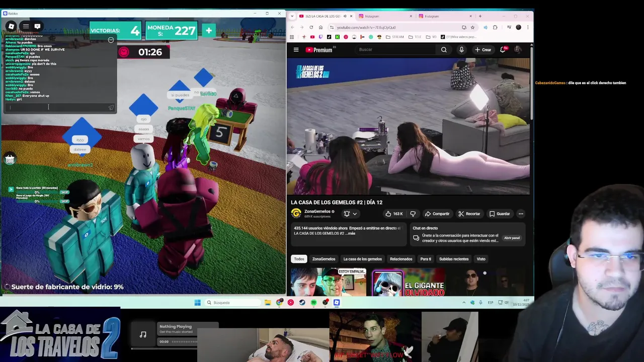Viewport: 644px width, 362px height.
Task: Expand video description with ...más
Action: 350,233
